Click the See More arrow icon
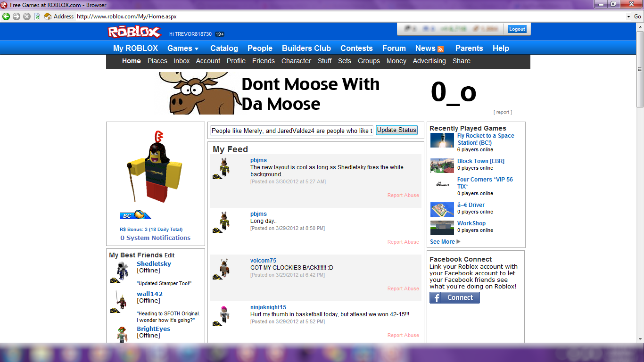Viewport: 644px width, 362px height. 459,242
